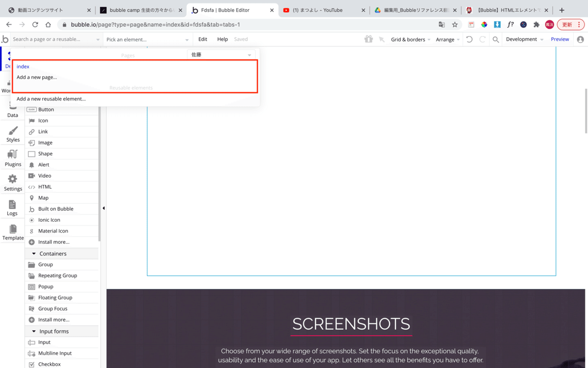The height and width of the screenshot is (368, 588).
Task: Click the undo arrow in toolbar
Action: point(469,39)
